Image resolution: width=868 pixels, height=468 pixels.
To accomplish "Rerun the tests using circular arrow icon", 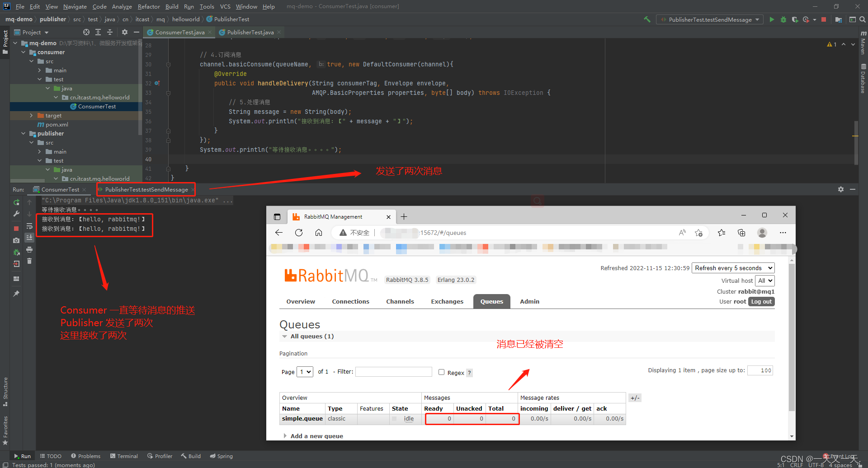I will point(16,203).
